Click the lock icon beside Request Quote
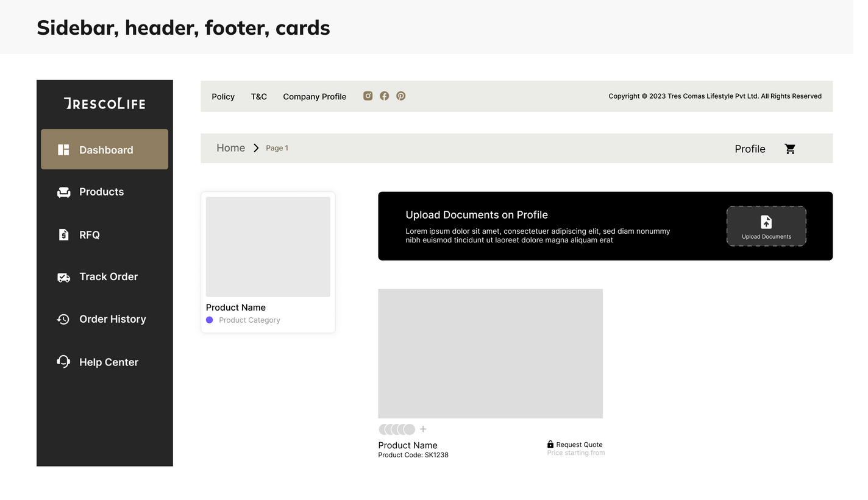Image resolution: width=868 pixels, height=500 pixels. [550, 445]
